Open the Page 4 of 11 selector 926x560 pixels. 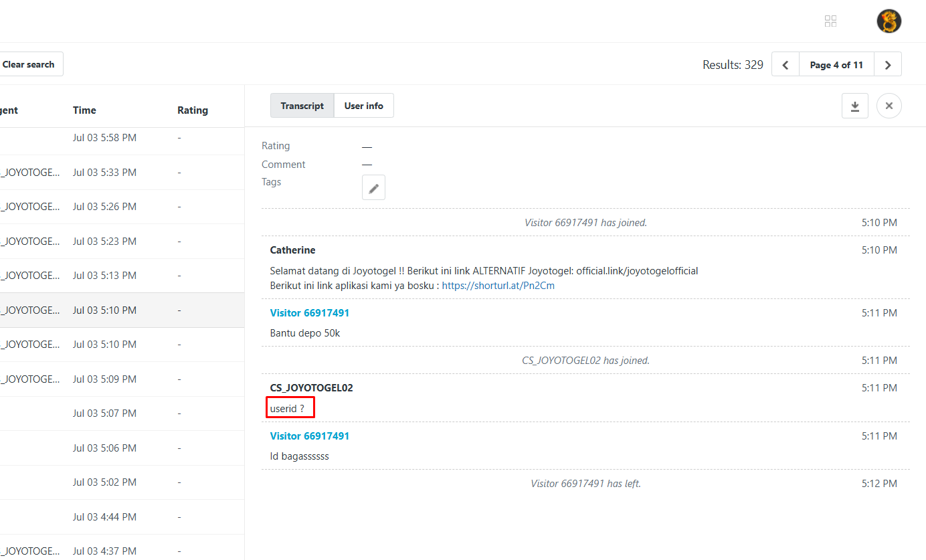click(x=836, y=65)
